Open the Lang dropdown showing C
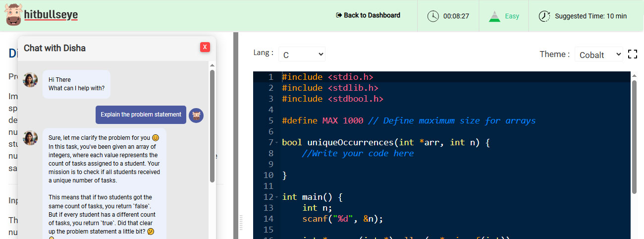 [302, 54]
